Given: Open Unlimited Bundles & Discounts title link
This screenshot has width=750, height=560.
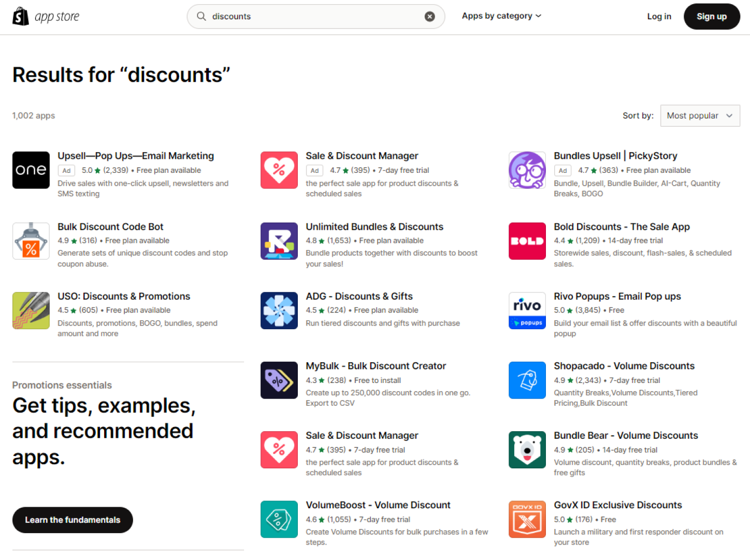Looking at the screenshot, I should pyautogui.click(x=374, y=227).
